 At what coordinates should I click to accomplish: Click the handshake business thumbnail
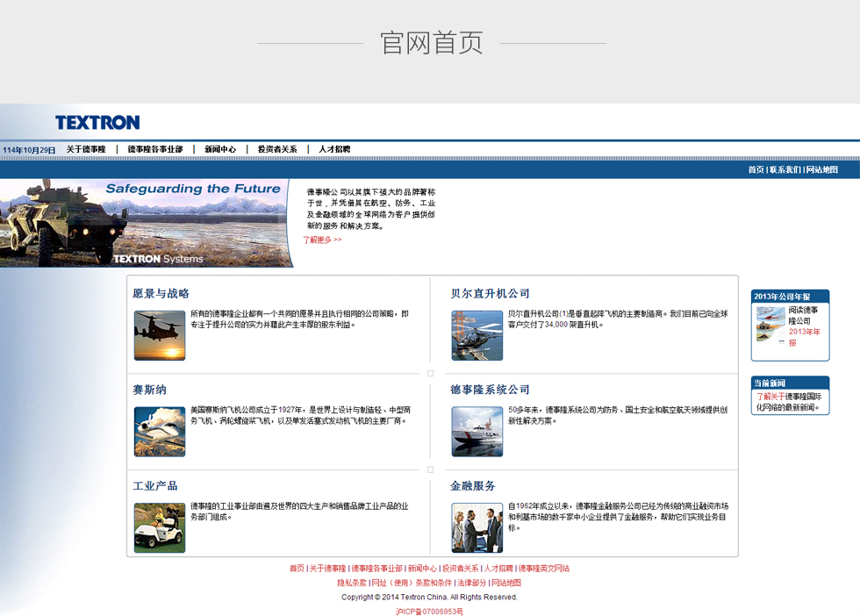point(477,527)
